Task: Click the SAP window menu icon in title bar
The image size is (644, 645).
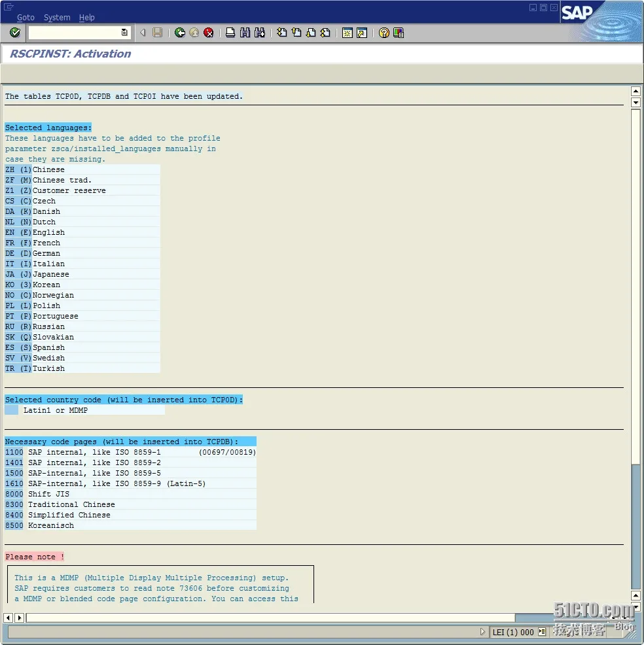Action: coord(9,7)
